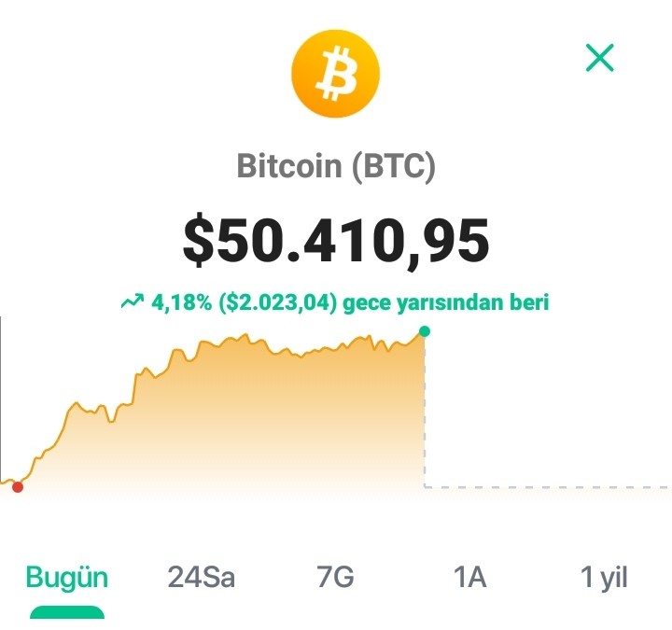Click the red low-point dot on chart
The image size is (672, 630).
[18, 487]
